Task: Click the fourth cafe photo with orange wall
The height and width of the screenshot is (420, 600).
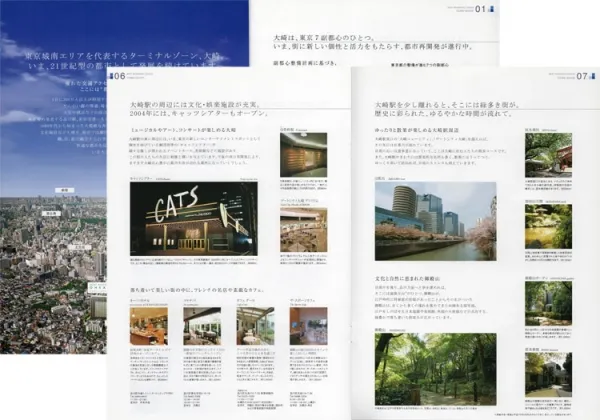Action: point(308,326)
